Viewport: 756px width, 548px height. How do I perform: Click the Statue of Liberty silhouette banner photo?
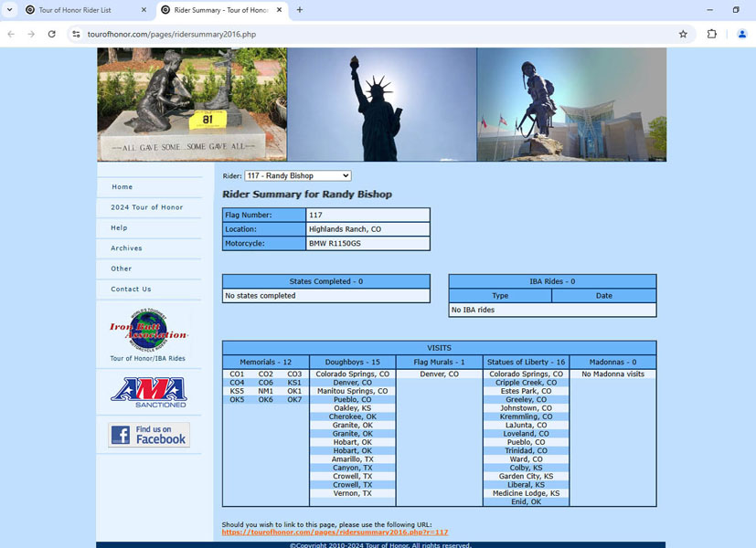click(x=382, y=104)
